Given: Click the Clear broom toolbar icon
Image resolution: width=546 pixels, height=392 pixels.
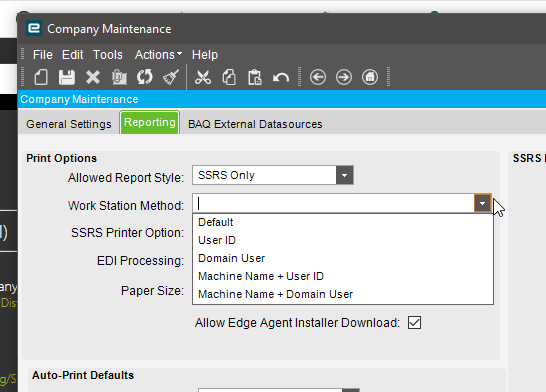Looking at the screenshot, I should 171,77.
